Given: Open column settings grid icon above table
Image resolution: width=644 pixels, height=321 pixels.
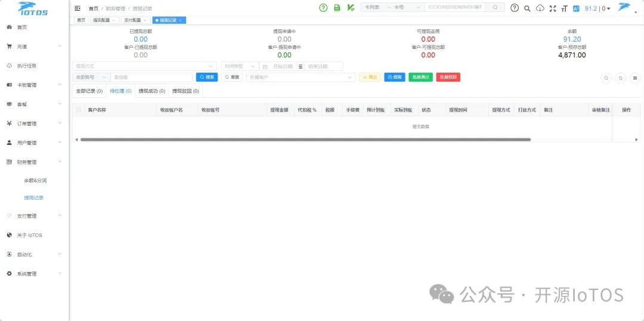Looking at the screenshot, I should [x=635, y=78].
